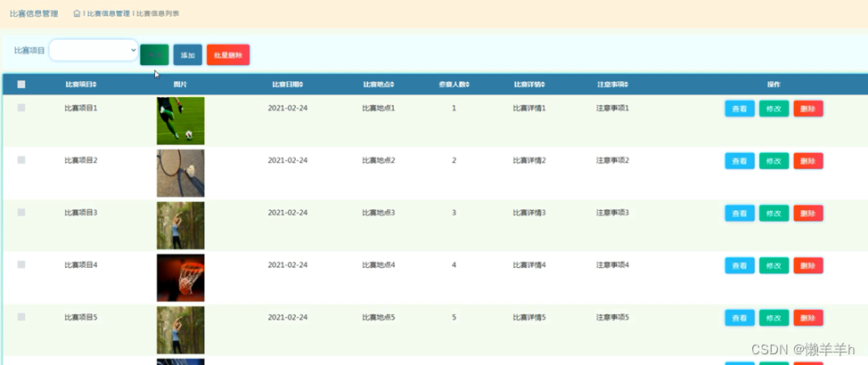Click the 比赛详情4 cell
This screenshot has width=868, height=365.
point(529,265)
